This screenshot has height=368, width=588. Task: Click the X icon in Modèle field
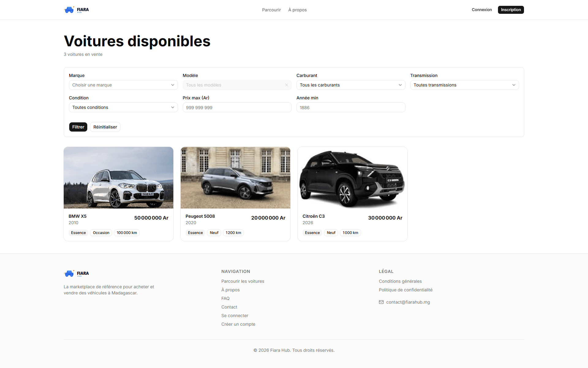tap(287, 85)
